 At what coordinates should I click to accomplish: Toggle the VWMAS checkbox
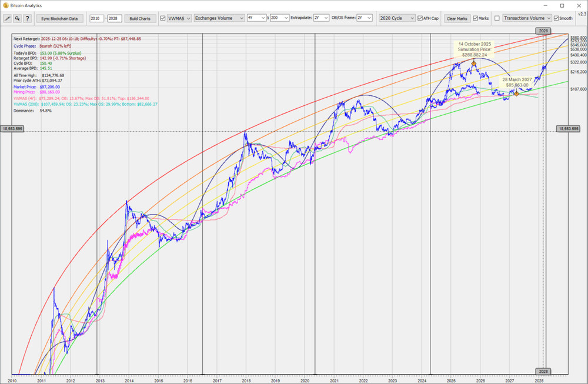pyautogui.click(x=162, y=18)
